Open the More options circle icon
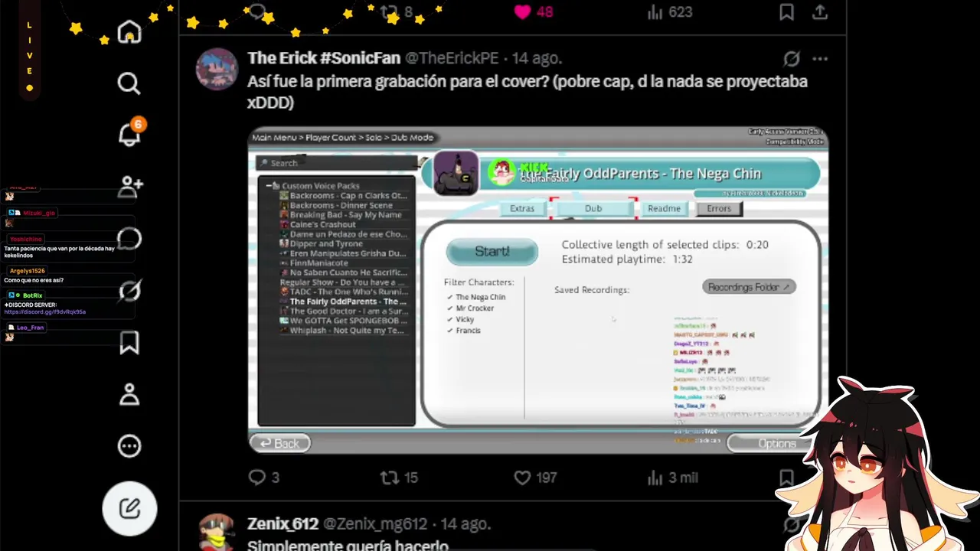This screenshot has height=551, width=980. click(x=129, y=445)
